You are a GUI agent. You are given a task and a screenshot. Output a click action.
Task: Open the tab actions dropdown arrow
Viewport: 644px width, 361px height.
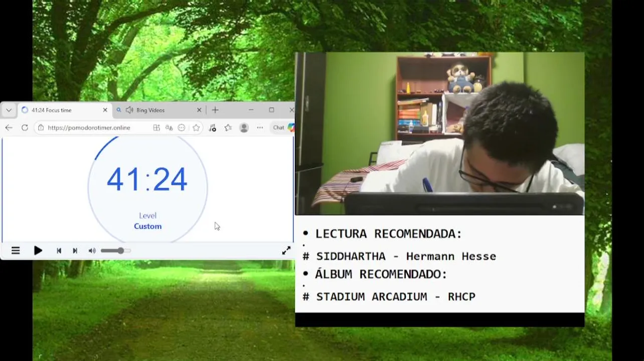coord(9,110)
